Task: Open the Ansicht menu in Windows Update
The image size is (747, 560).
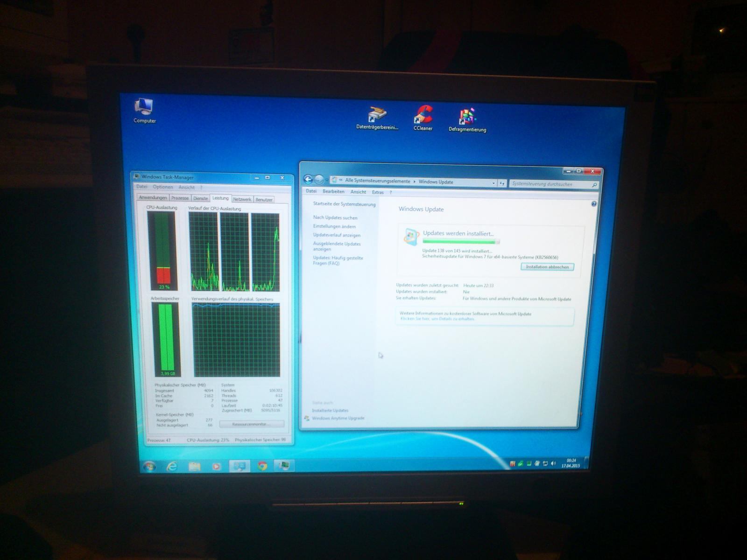Action: pyautogui.click(x=358, y=192)
